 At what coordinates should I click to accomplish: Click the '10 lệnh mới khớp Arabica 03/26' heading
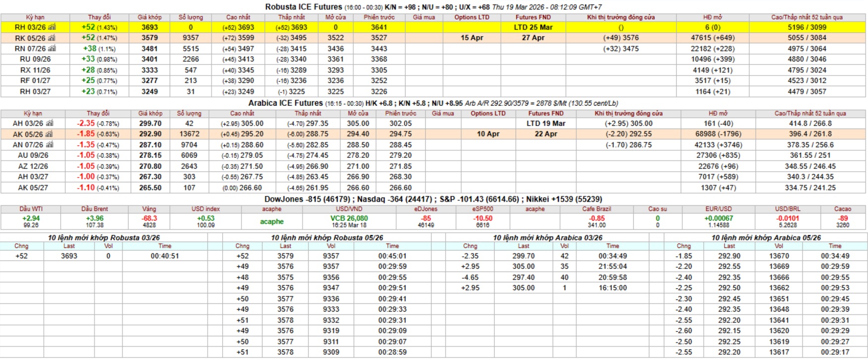(547, 238)
